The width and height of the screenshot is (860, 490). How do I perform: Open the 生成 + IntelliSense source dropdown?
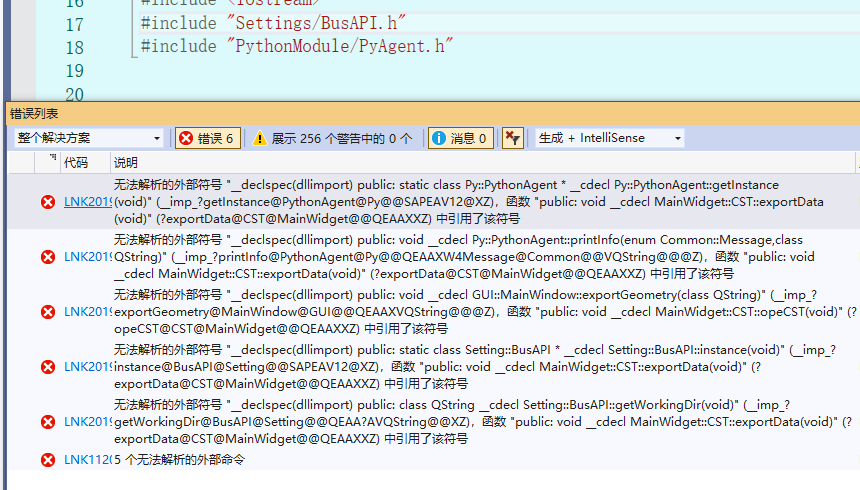(x=609, y=138)
